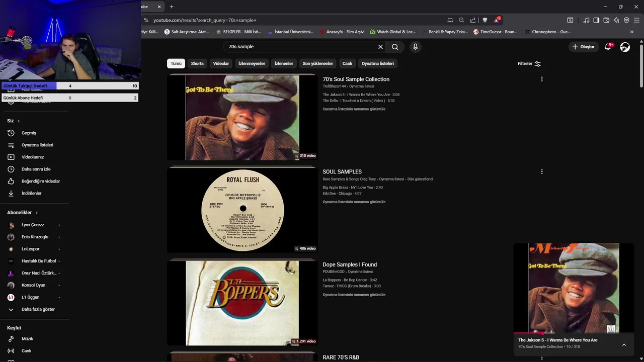This screenshot has width=644, height=362.
Task: Seek on the miniplayer red progress bar
Action: pyautogui.click(x=574, y=333)
